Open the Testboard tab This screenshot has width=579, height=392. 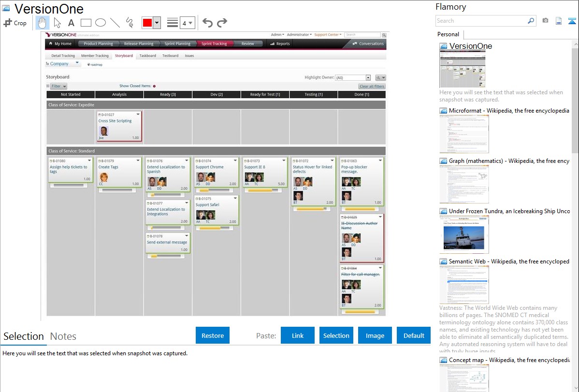tap(170, 56)
